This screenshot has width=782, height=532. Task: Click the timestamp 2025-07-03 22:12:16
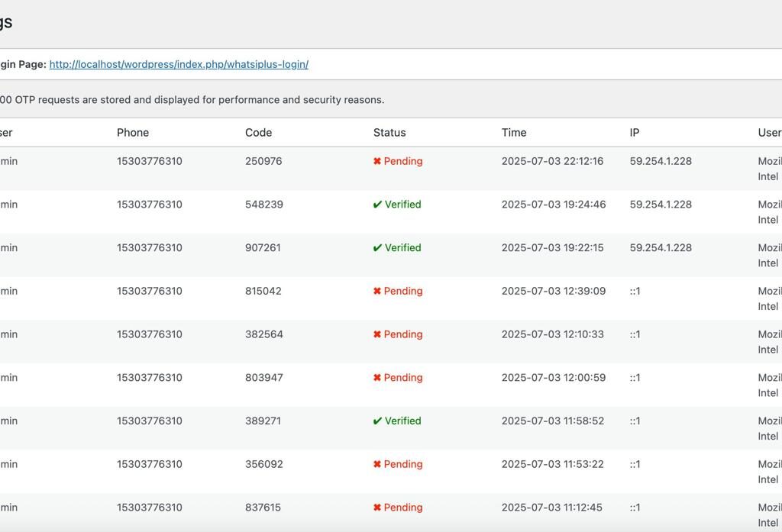click(x=553, y=161)
